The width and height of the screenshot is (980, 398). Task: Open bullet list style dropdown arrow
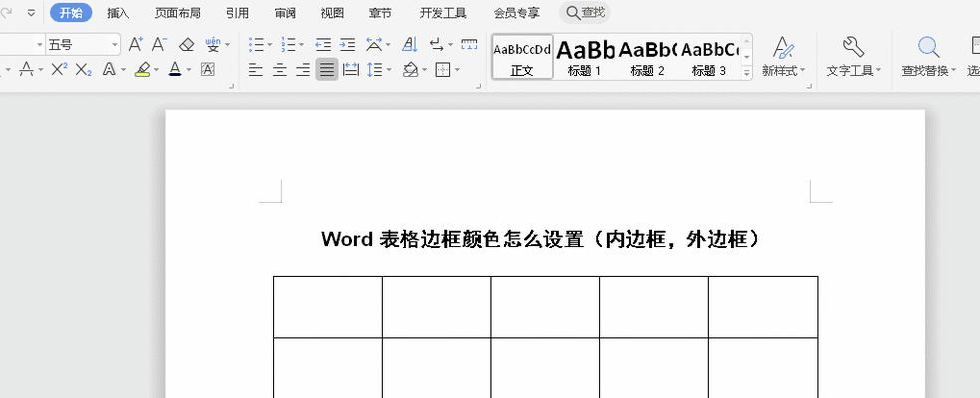[270, 45]
